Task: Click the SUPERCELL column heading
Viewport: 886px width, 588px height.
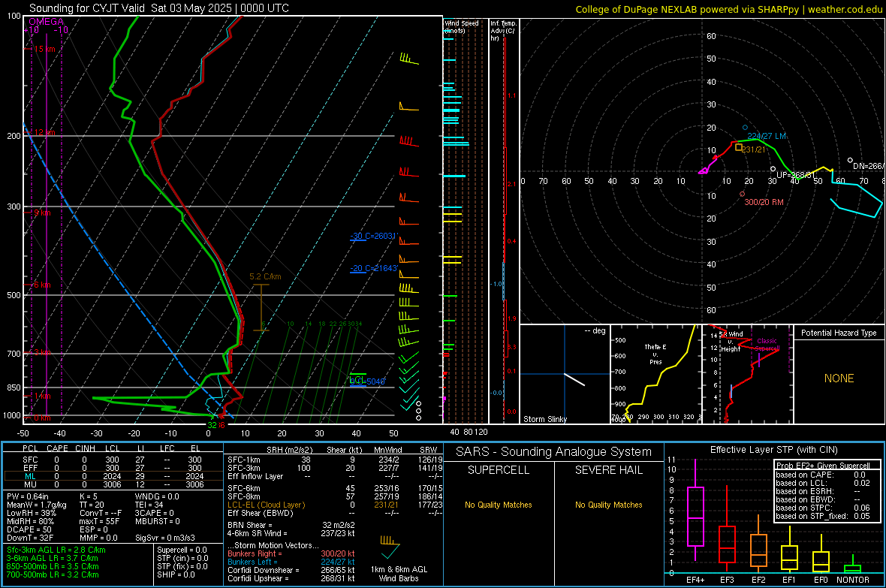Action: pyautogui.click(x=499, y=470)
